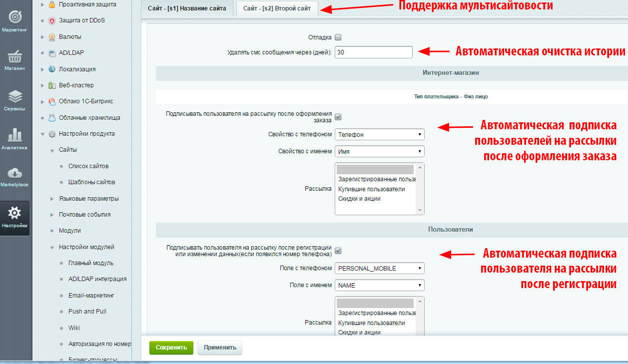Click the Локализация globe icon
This screenshot has height=364, width=628.
coord(52,69)
